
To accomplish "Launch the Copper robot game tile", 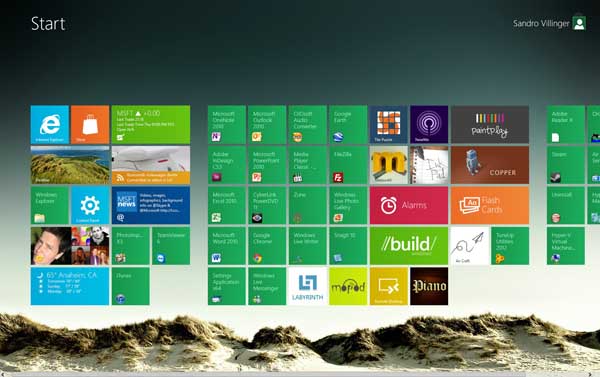I will (x=490, y=165).
